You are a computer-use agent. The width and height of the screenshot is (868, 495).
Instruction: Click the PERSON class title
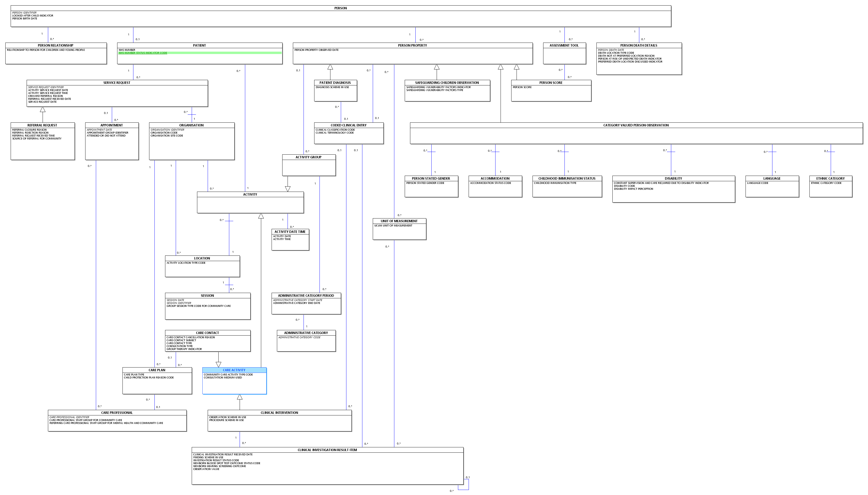pyautogui.click(x=341, y=8)
